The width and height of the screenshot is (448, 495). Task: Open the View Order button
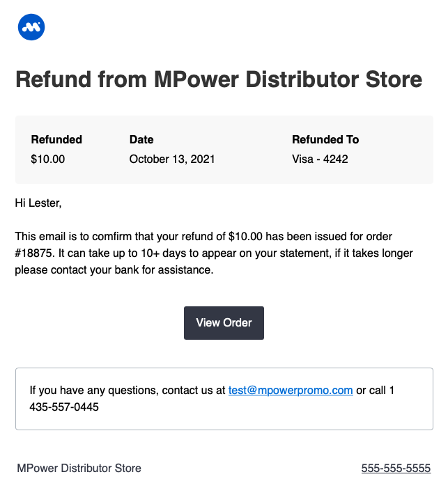pos(224,323)
